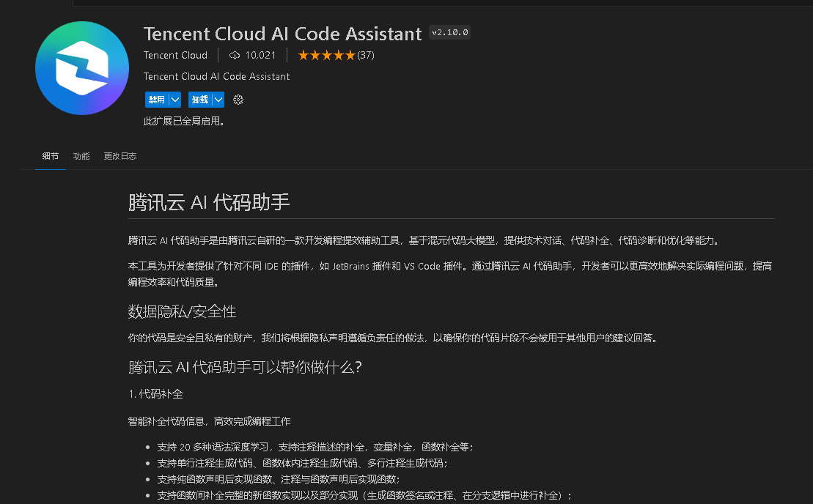The width and height of the screenshot is (813, 504).
Task: Switch to the 功能 tab
Action: pyautogui.click(x=81, y=156)
